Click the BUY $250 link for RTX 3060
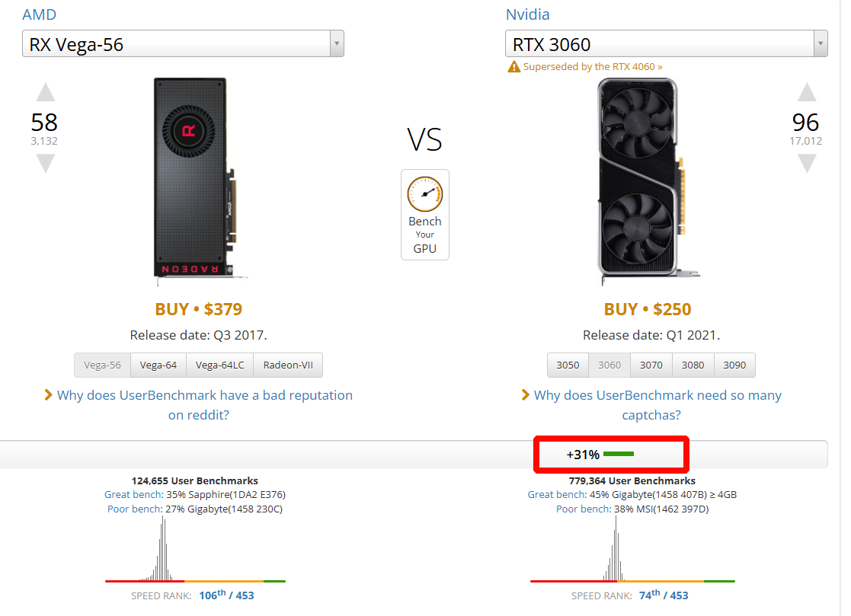Viewport: 851px width, 616px height. [648, 309]
